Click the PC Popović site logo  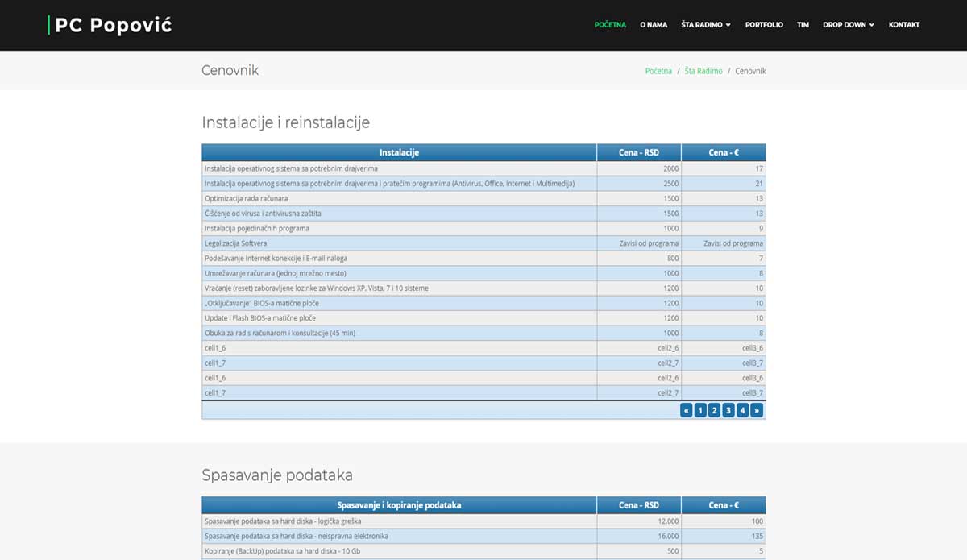(111, 25)
